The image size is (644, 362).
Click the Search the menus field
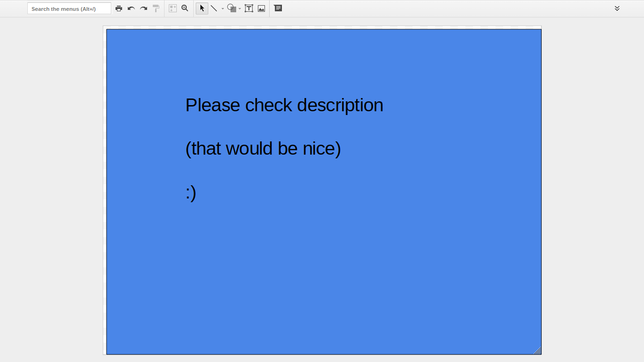[x=69, y=8]
